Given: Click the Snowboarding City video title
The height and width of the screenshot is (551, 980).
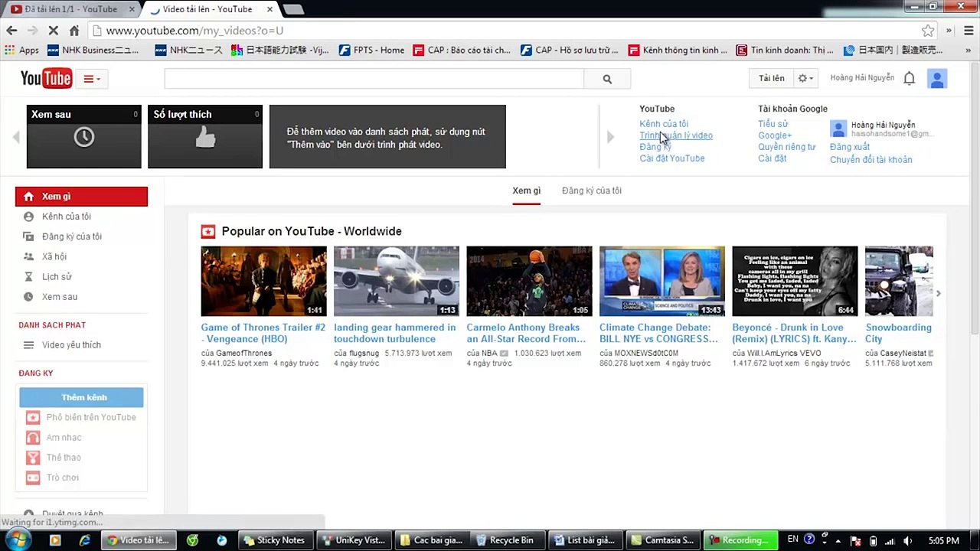Looking at the screenshot, I should point(899,333).
